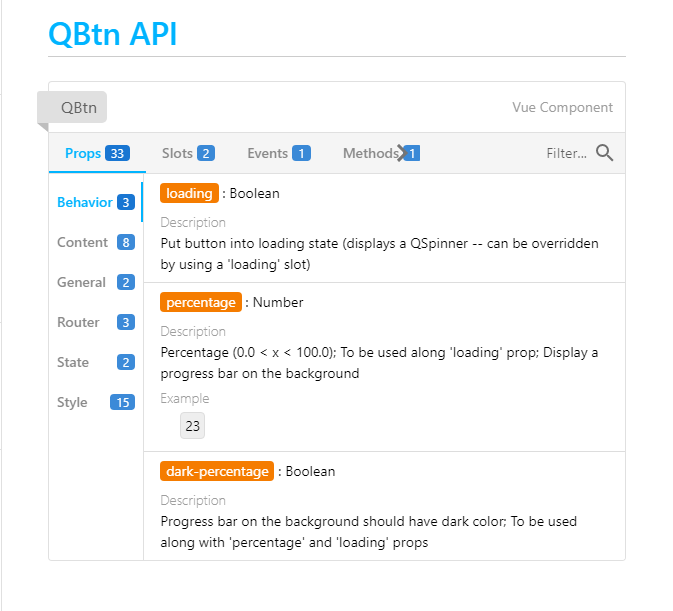Open the Props tab
This screenshot has width=673, height=611.
(97, 153)
